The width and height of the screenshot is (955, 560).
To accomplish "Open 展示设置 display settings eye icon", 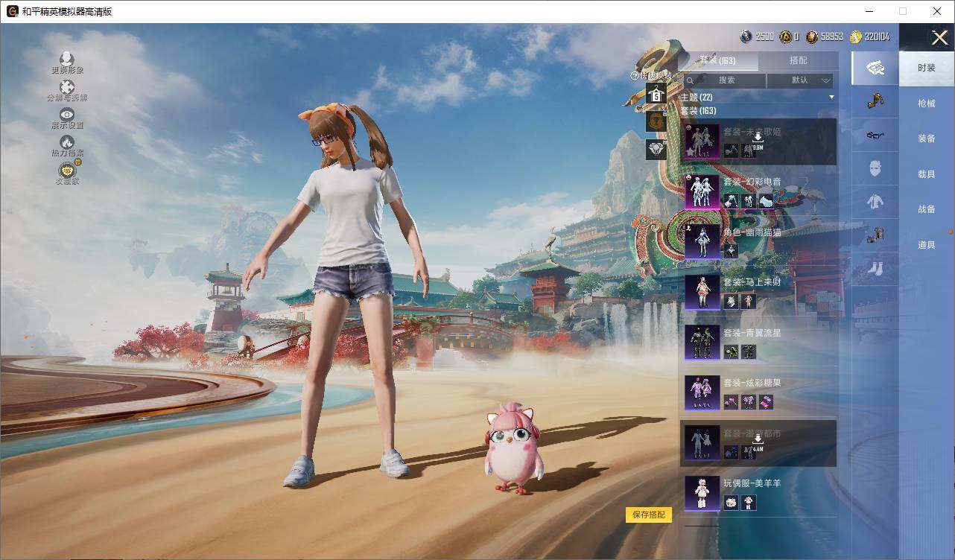I will [67, 115].
